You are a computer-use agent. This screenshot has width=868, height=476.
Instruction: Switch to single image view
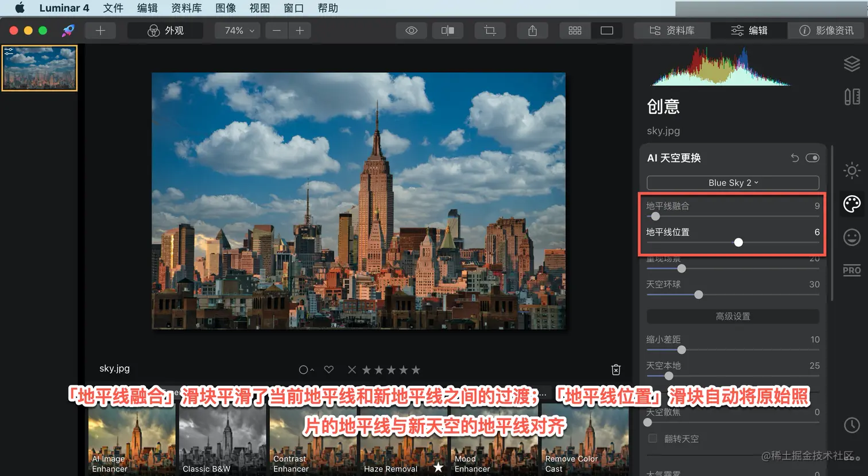[607, 30]
